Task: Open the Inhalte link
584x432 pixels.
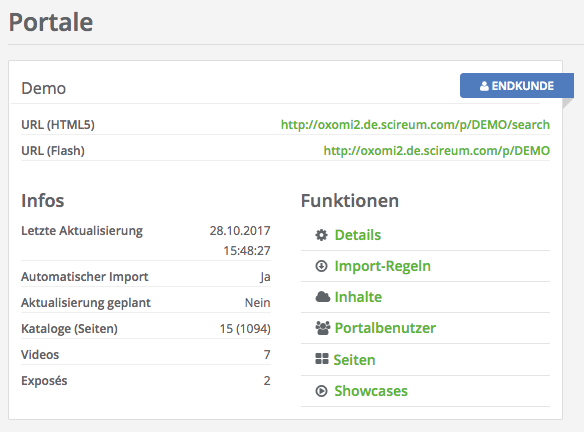Action: [358, 297]
